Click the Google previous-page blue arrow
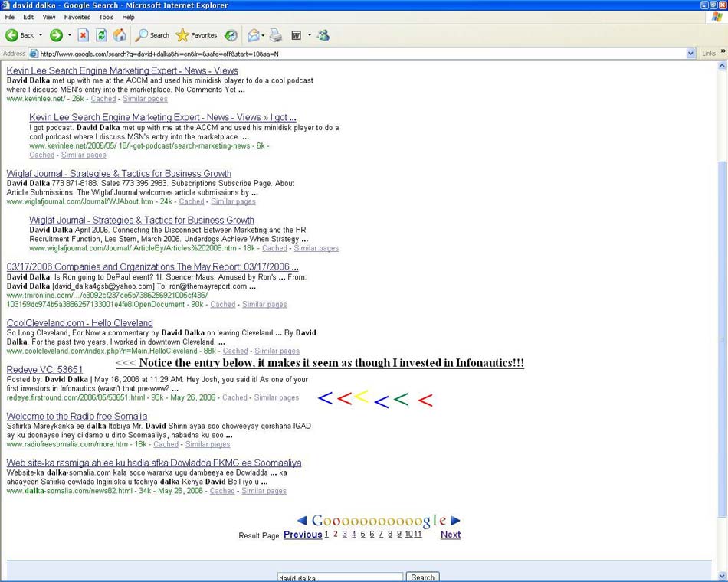The width and height of the screenshot is (728, 582). 302,521
